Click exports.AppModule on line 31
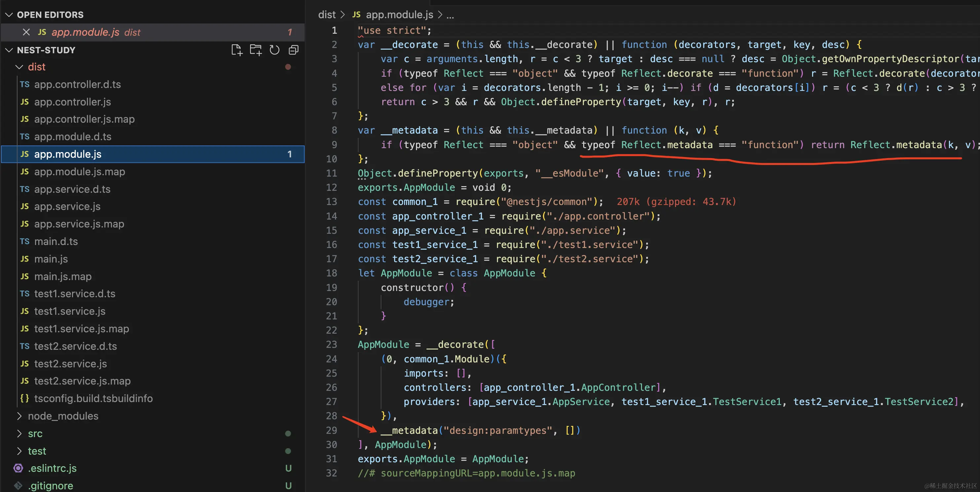The image size is (980, 492). pyautogui.click(x=406, y=459)
